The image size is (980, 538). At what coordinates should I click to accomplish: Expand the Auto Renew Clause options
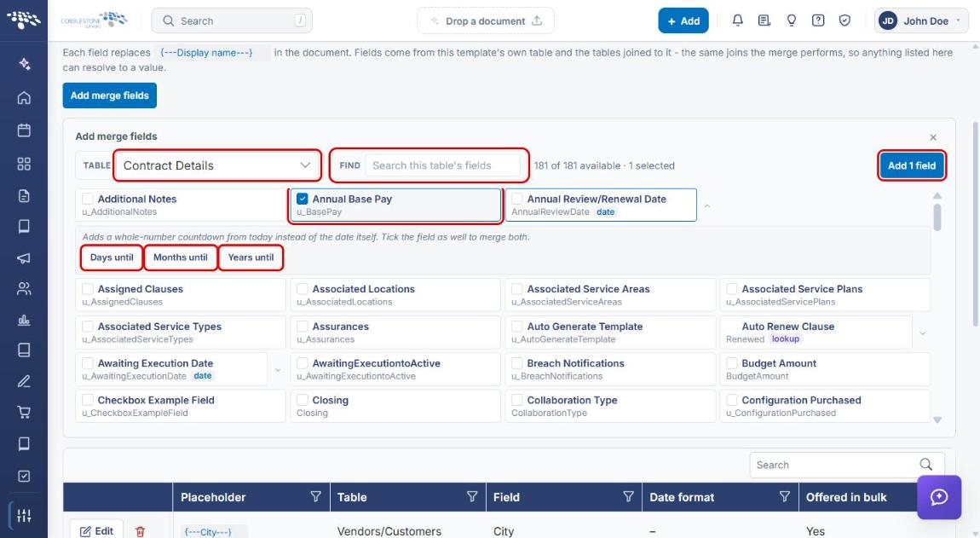922,333
